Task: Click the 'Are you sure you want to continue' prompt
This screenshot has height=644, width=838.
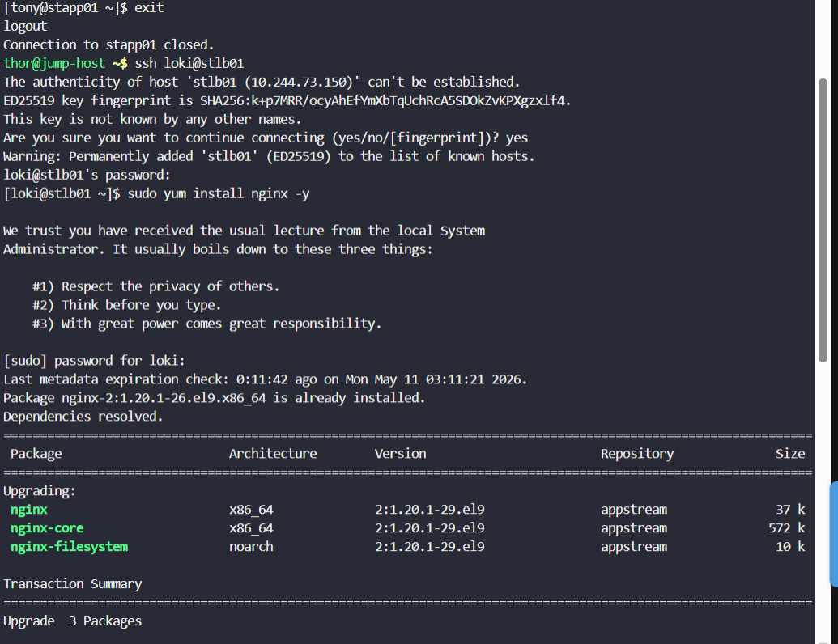Action: (x=266, y=138)
